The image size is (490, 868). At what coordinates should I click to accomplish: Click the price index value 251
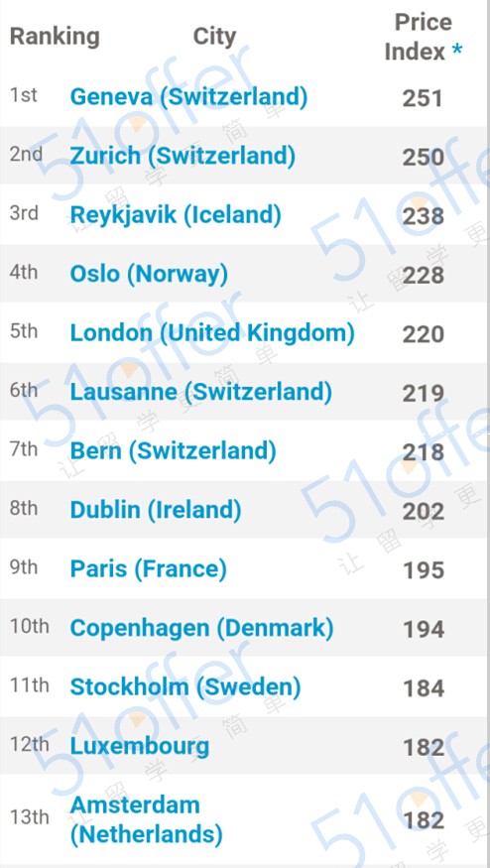[423, 98]
